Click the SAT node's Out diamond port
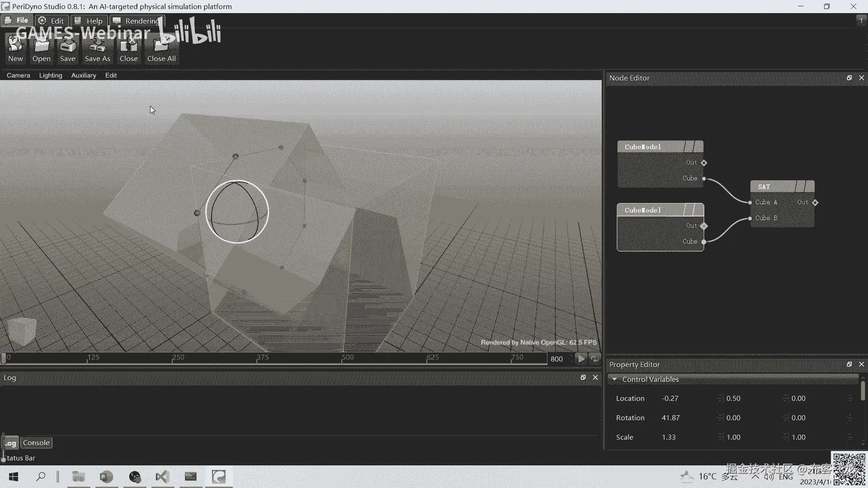Viewport: 868px width, 488px height. (815, 202)
